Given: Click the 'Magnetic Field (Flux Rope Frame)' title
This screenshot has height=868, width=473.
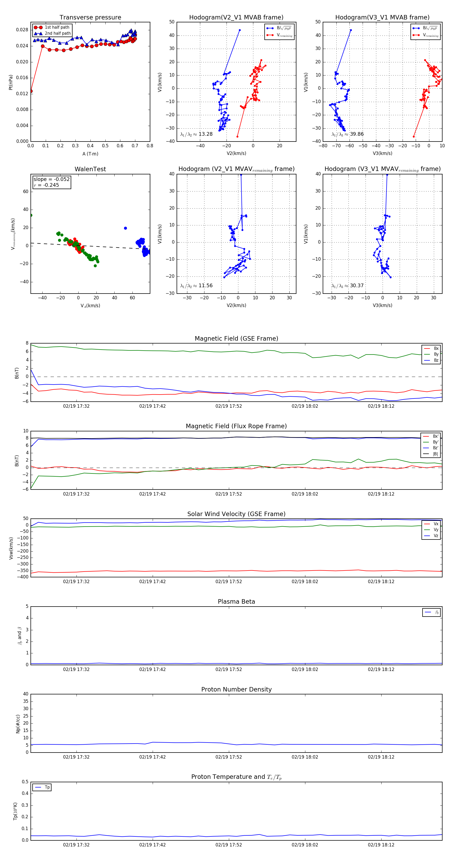Looking at the screenshot, I should 236,426.
